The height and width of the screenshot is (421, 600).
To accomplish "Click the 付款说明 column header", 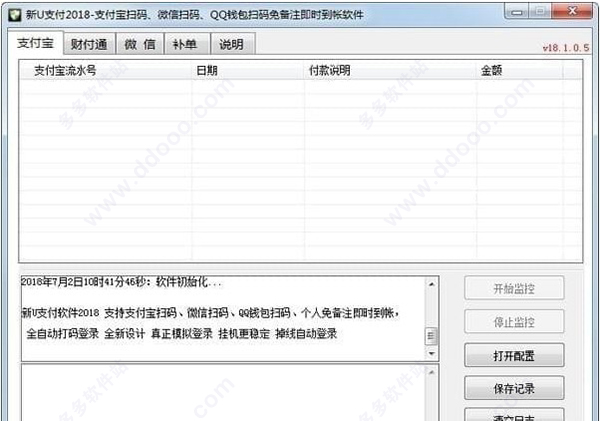I will click(391, 70).
